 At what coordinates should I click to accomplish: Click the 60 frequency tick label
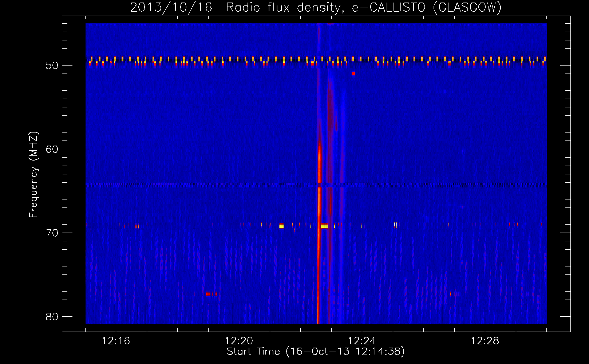click(52, 149)
